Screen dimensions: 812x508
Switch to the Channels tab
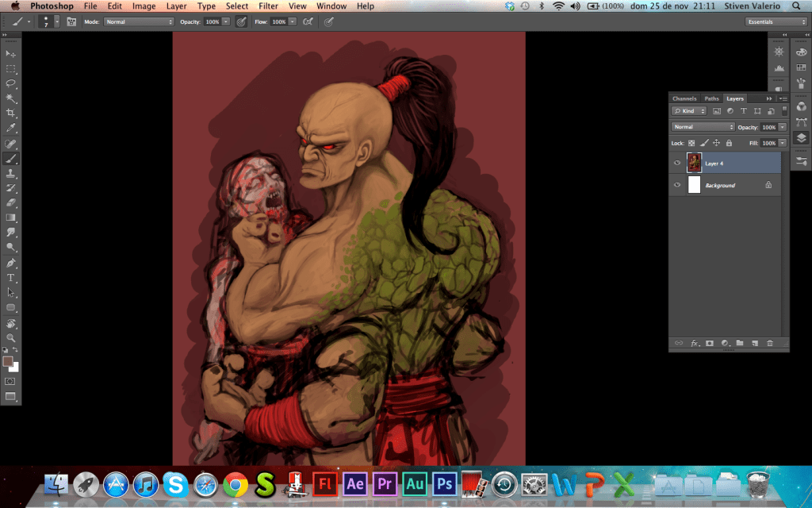click(x=684, y=98)
